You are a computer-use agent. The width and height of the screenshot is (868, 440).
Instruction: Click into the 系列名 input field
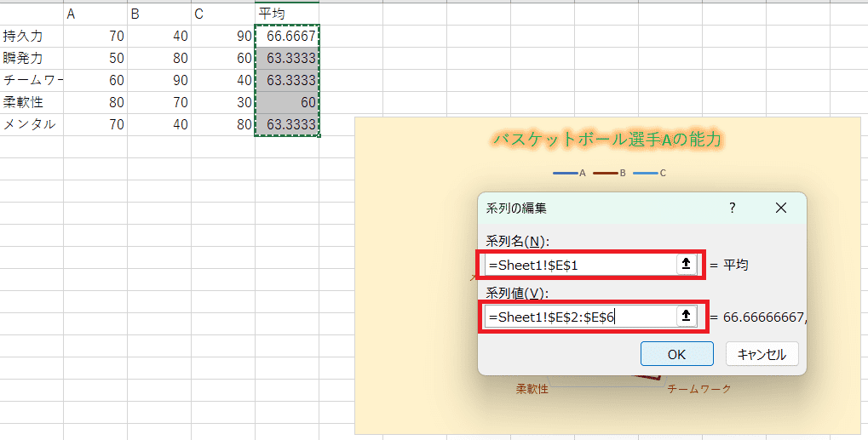[580, 265]
